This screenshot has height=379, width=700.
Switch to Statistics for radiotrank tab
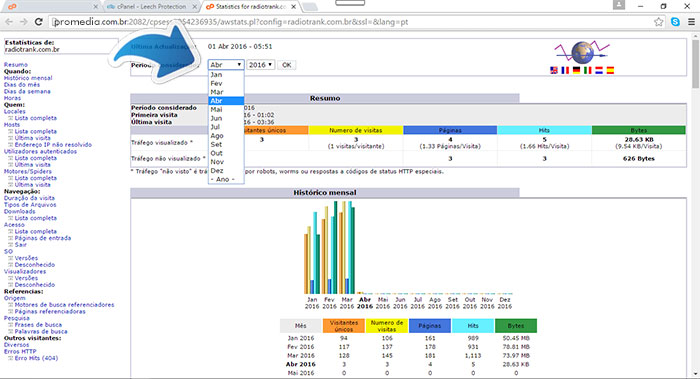pos(251,7)
